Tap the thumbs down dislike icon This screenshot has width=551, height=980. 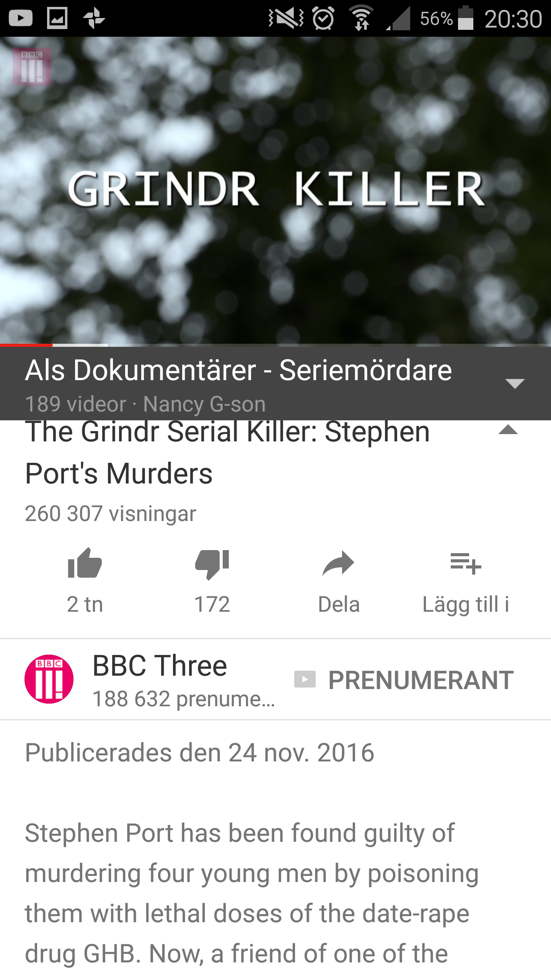pos(212,564)
